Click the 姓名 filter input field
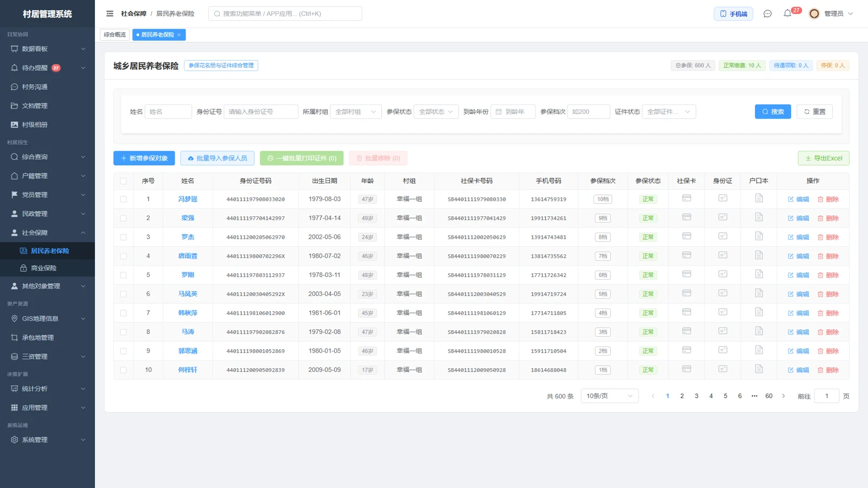This screenshot has height=488, width=868. click(168, 112)
